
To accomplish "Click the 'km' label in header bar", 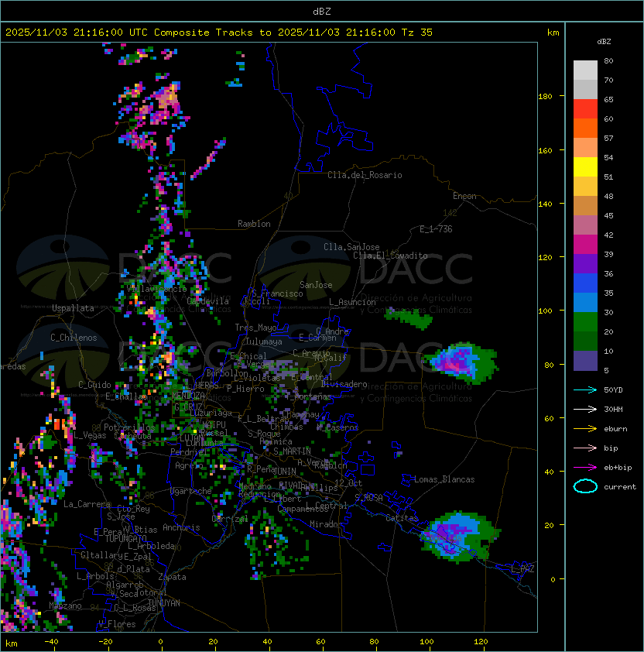I will coord(553,33).
